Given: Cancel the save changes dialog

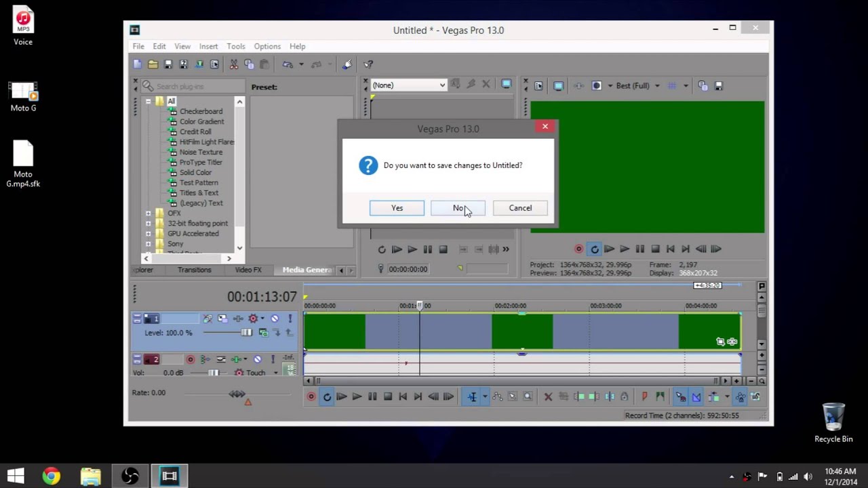Looking at the screenshot, I should [x=520, y=208].
